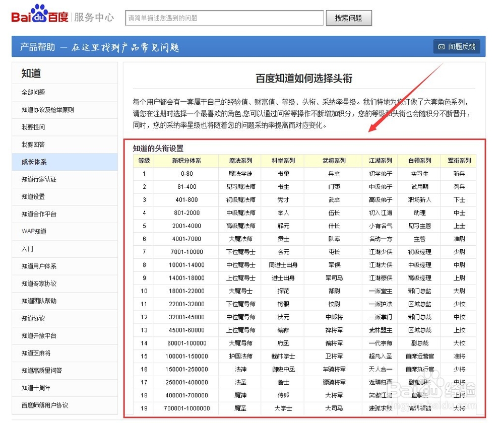Click the 7001-10000 points cell
Screen dimensions: 504x423
187,252
